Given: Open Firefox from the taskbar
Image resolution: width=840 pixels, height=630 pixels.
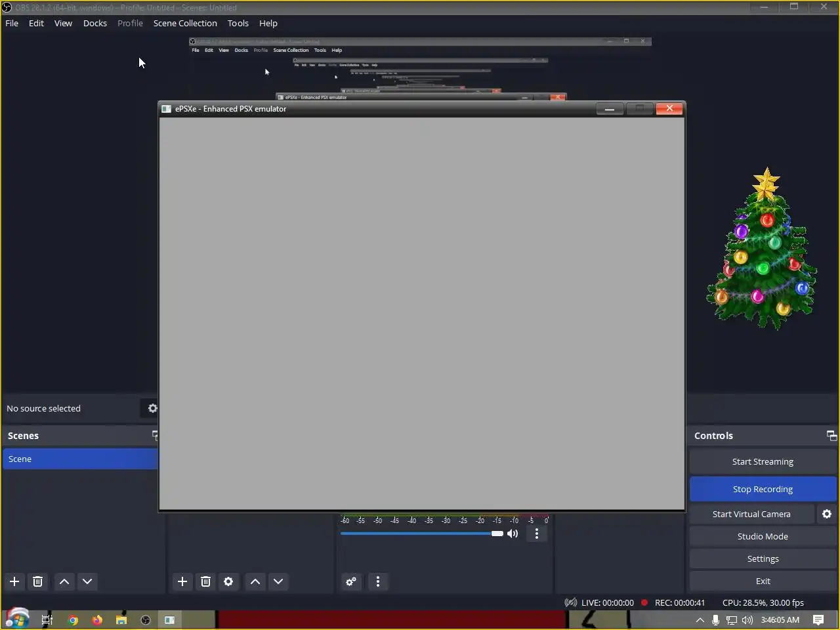Looking at the screenshot, I should point(97,619).
